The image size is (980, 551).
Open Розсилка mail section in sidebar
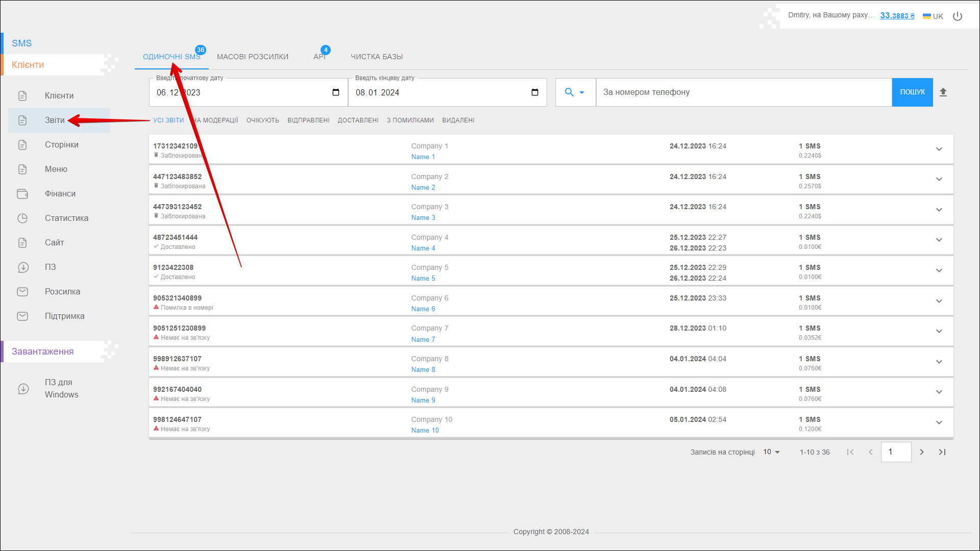coord(62,292)
